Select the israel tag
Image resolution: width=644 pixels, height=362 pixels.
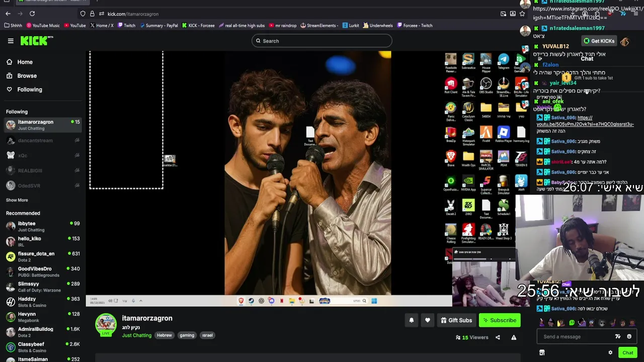pos(207,335)
